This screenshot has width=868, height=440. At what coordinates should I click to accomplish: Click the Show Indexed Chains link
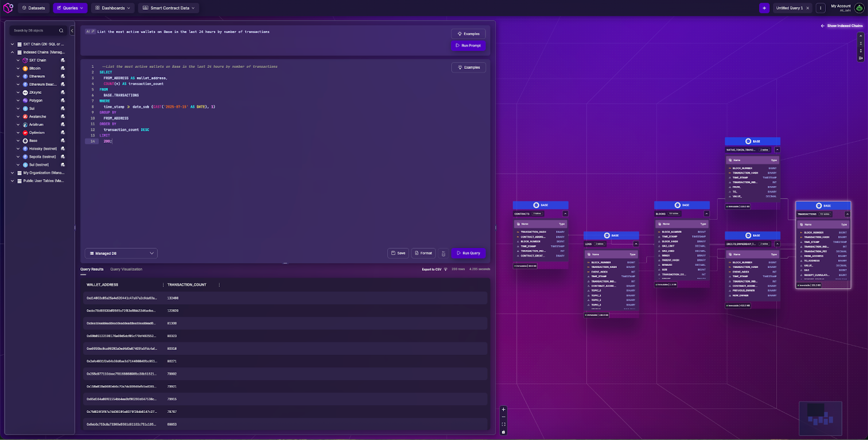pos(841,26)
